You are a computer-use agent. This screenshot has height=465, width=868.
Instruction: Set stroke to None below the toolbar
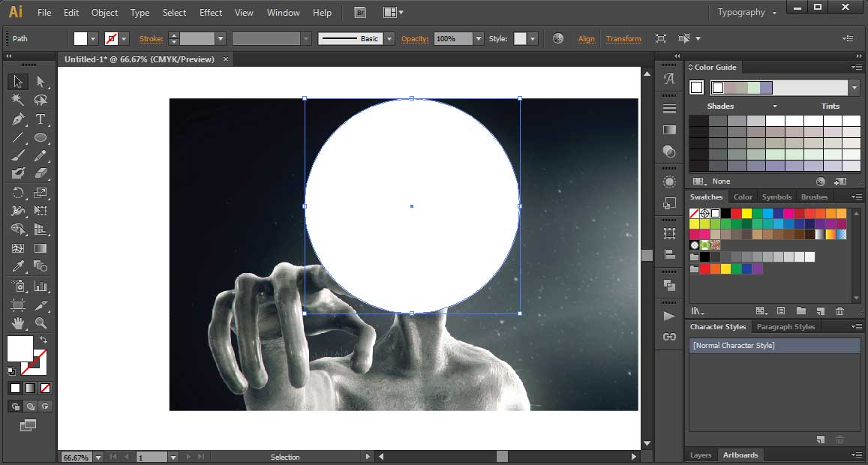pyautogui.click(x=110, y=38)
